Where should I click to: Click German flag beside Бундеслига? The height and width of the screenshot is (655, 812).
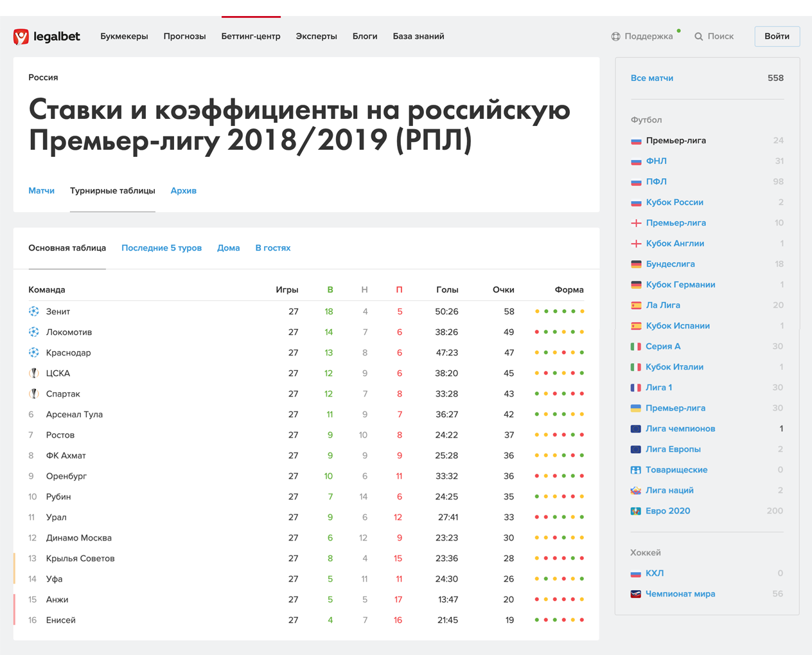click(636, 264)
